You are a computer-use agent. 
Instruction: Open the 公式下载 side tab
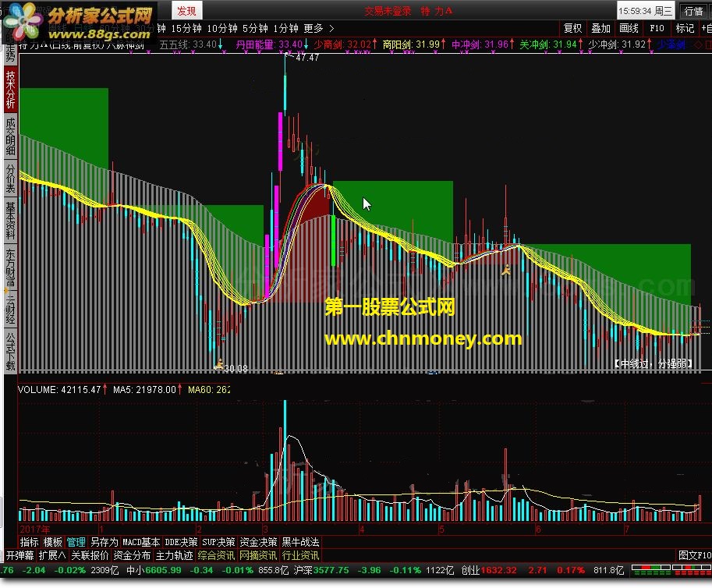(10, 352)
